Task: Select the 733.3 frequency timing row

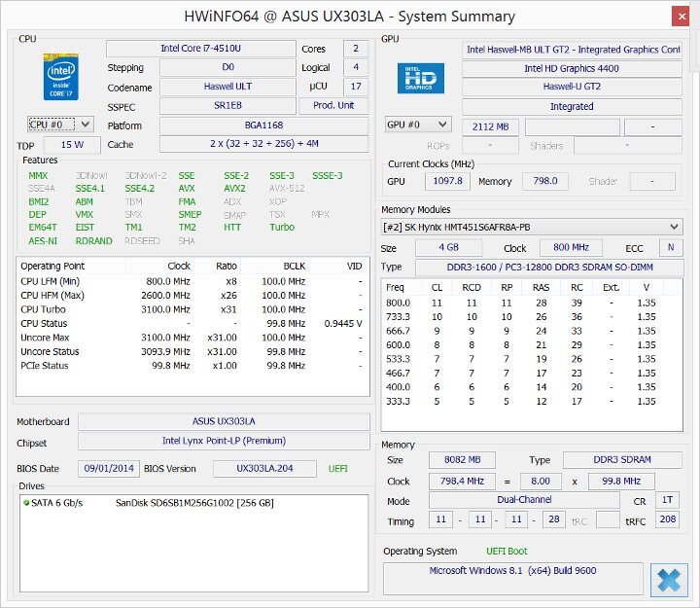Action: 531,317
